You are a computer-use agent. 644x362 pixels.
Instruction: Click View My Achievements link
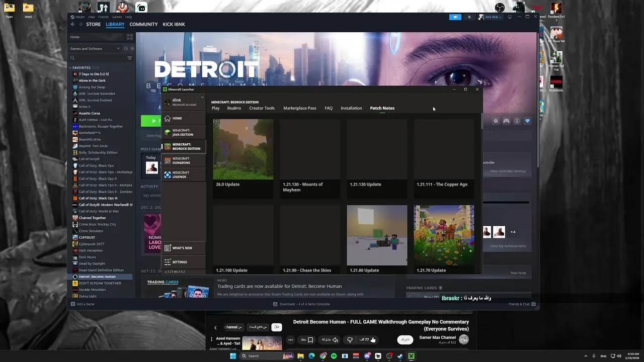click(508, 246)
